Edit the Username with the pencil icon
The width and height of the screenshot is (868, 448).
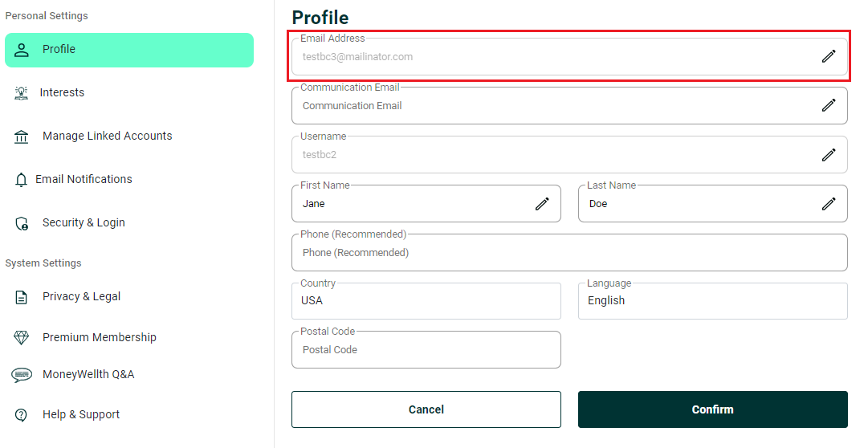pyautogui.click(x=829, y=155)
